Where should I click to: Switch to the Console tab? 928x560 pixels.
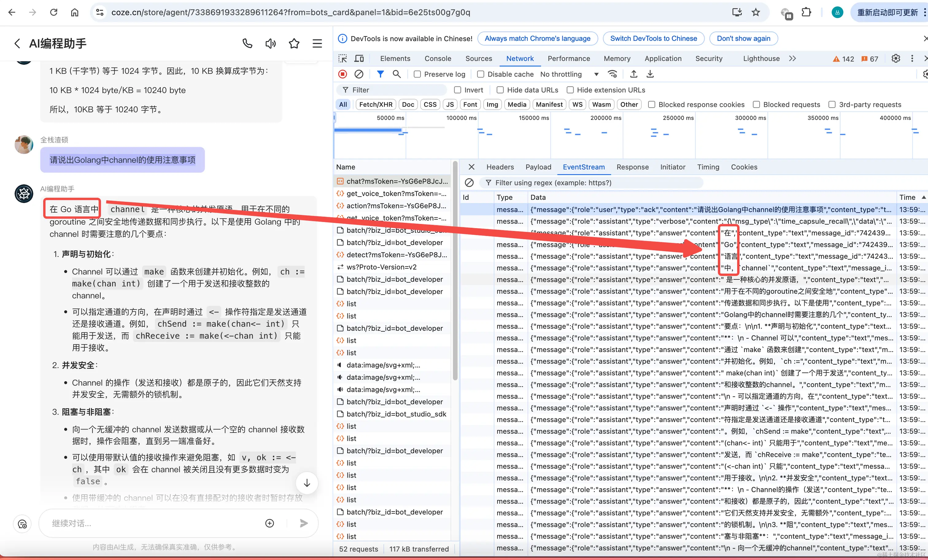[438, 58]
